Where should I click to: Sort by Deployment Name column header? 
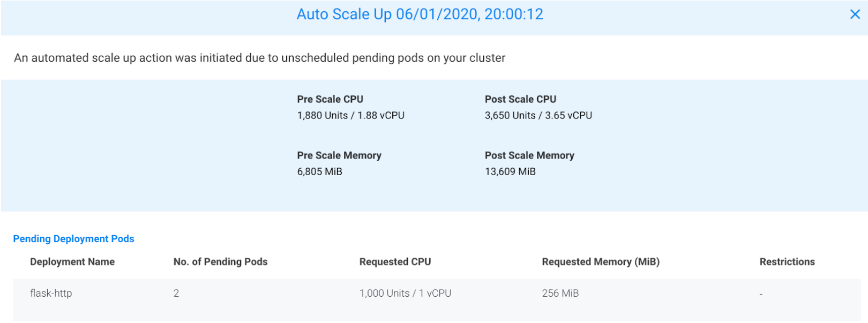(x=72, y=262)
